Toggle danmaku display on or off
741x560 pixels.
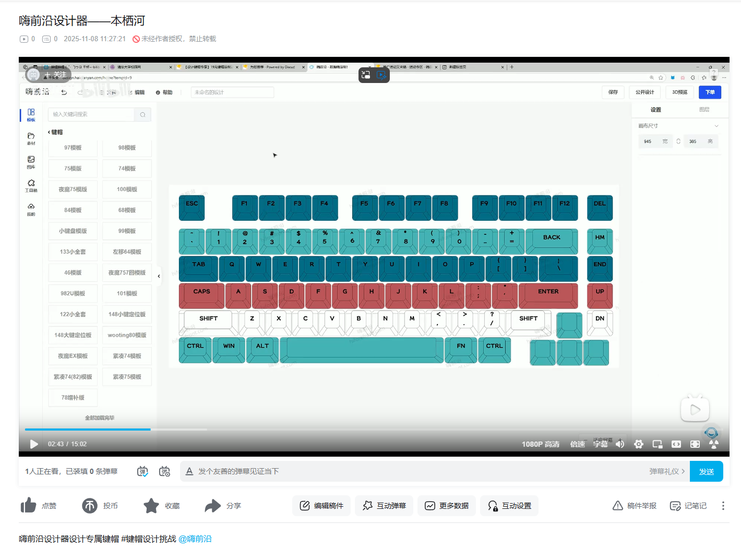click(142, 471)
